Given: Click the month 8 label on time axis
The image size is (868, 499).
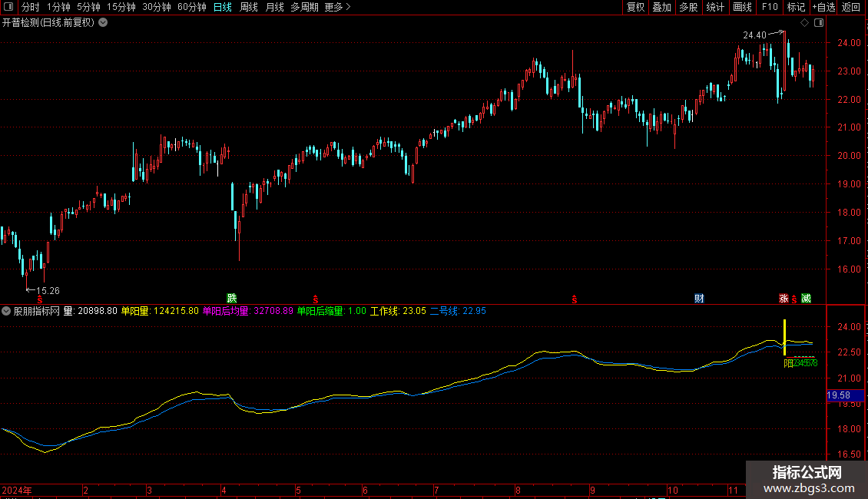Looking at the screenshot, I should coord(518,490).
